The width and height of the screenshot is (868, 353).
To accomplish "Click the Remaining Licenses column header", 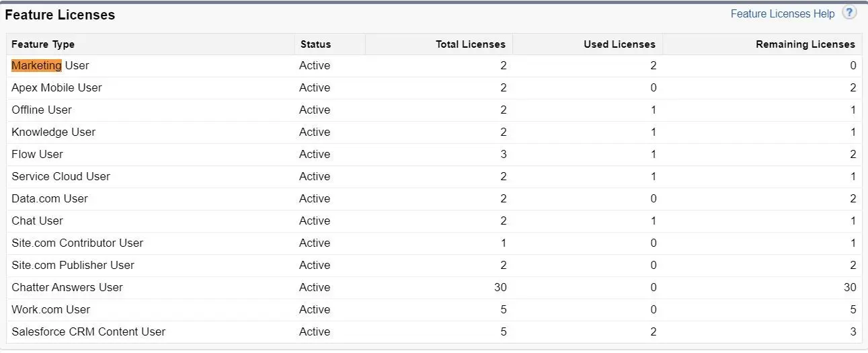I will [805, 44].
